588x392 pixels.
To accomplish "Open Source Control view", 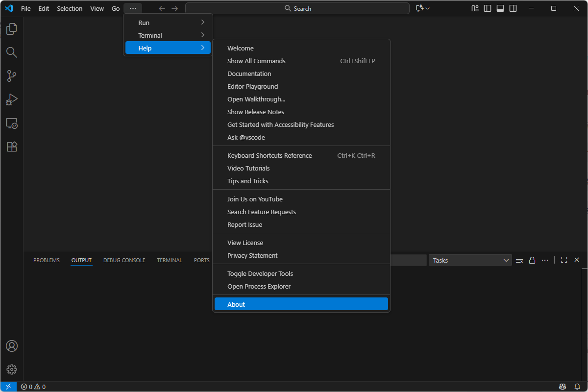I will [12, 76].
